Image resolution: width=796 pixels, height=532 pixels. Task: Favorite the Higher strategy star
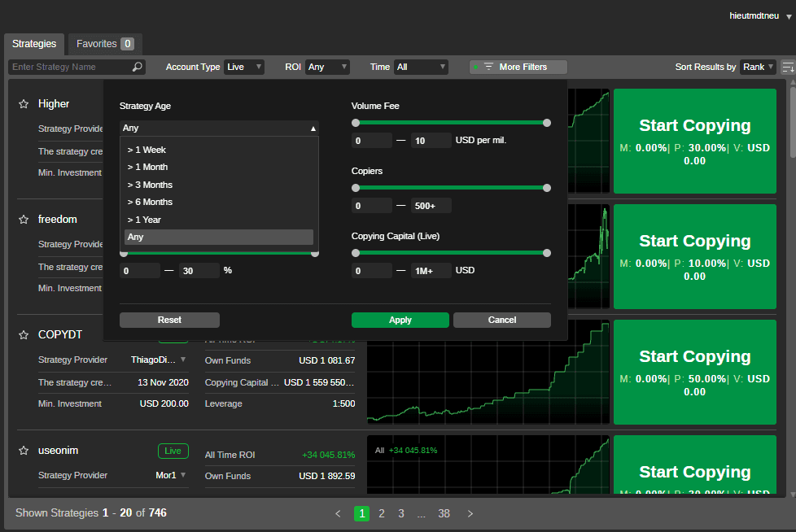pos(24,104)
